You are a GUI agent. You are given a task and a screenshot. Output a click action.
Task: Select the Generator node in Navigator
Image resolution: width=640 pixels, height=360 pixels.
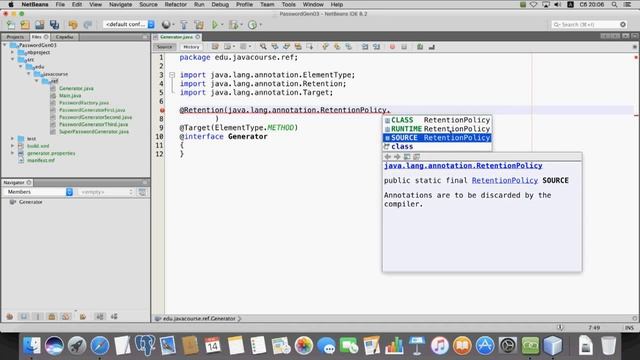pos(30,202)
